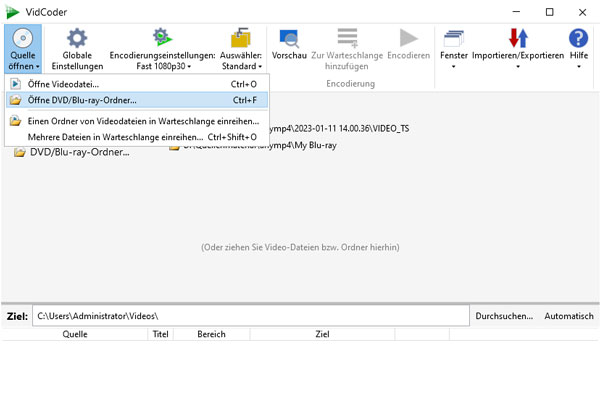The width and height of the screenshot is (600, 410).
Task: Click the Encodieren play icon
Action: pos(408,38)
